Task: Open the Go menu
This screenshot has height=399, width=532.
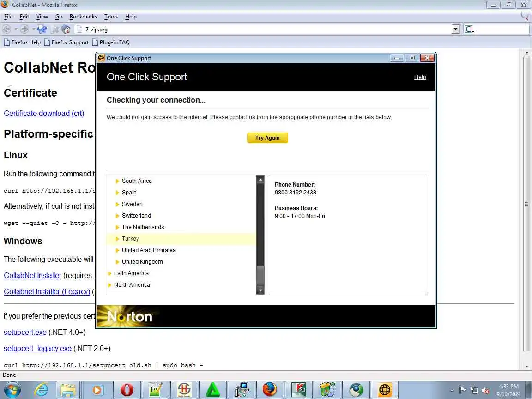Action: point(59,17)
